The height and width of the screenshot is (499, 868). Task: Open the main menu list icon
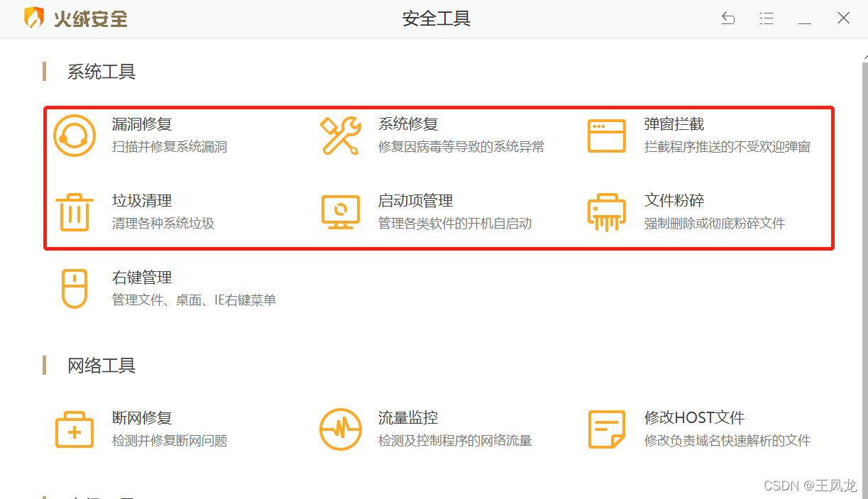(x=767, y=18)
